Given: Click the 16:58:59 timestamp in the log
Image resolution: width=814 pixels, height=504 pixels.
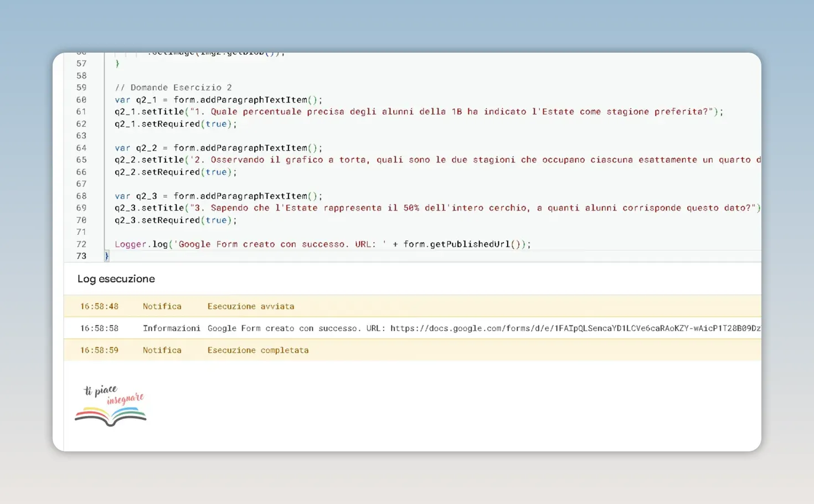Looking at the screenshot, I should tap(99, 350).
